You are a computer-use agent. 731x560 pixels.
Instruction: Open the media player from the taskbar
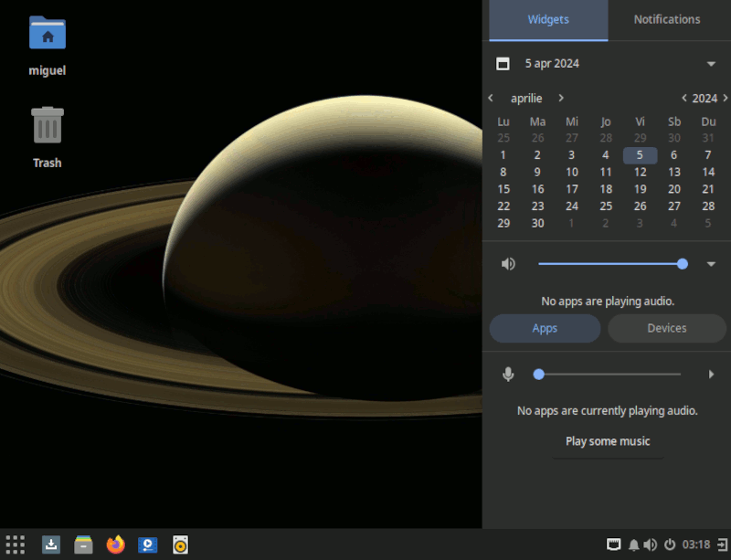pyautogui.click(x=147, y=545)
